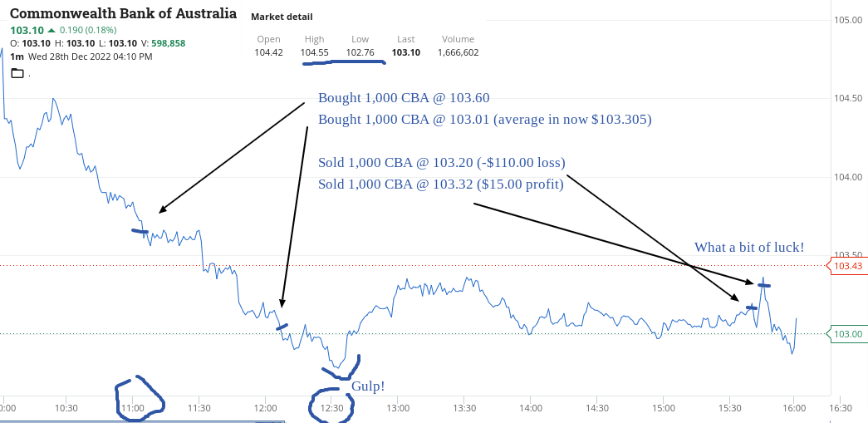Click the 12:30 time axis label
The width and height of the screenshot is (868, 423).
pyautogui.click(x=331, y=409)
